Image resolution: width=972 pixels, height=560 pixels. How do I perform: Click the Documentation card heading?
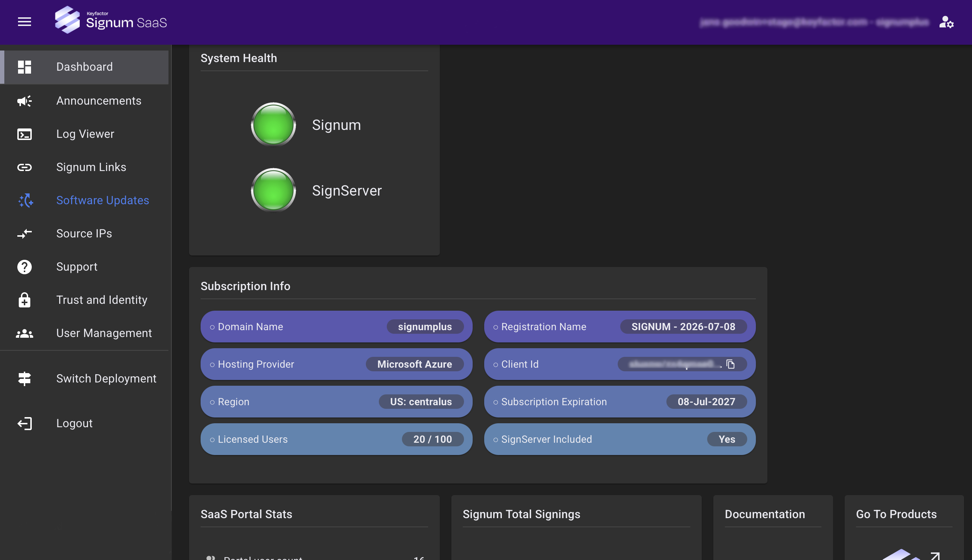point(765,514)
